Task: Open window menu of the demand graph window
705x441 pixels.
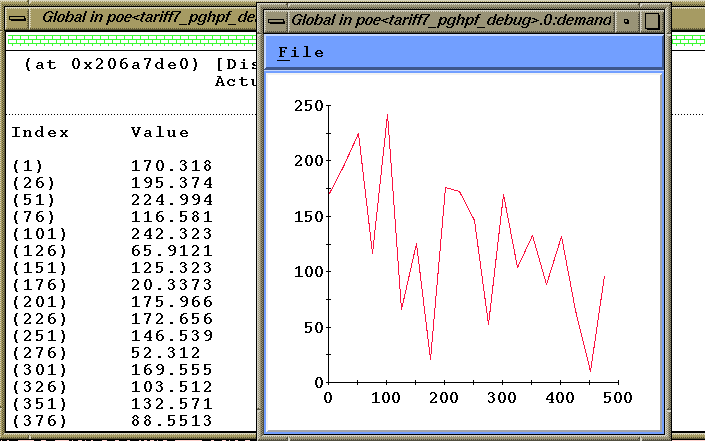Action: pos(274,20)
